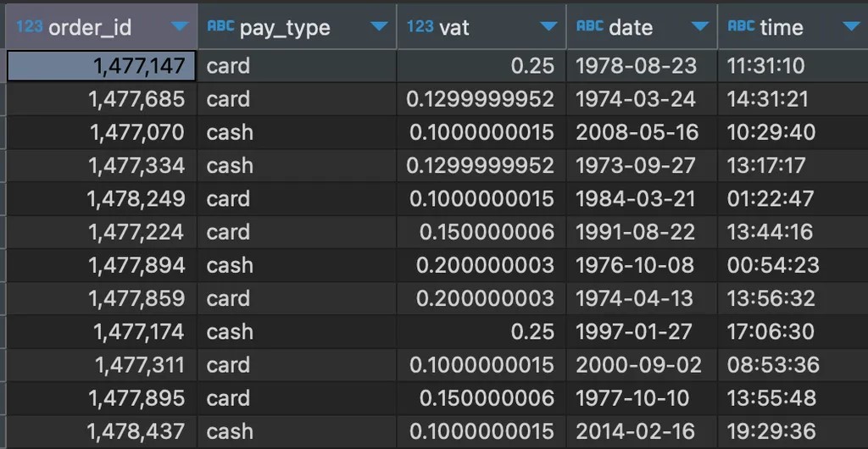Open the date column filter dropdown arrow
Image resolution: width=868 pixels, height=449 pixels.
pyautogui.click(x=699, y=26)
